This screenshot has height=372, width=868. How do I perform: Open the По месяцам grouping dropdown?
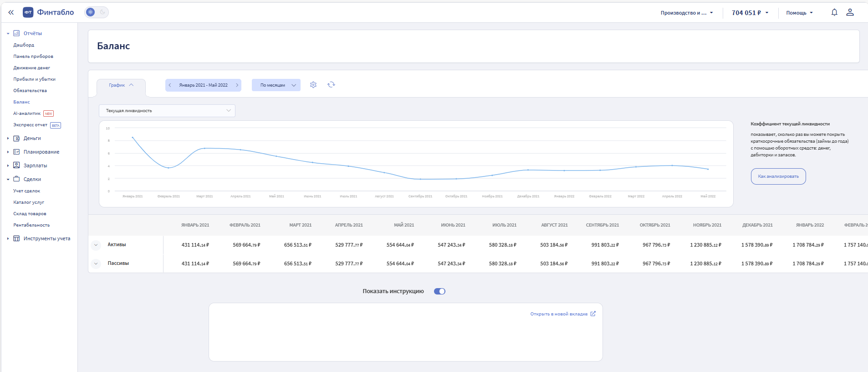(276, 85)
